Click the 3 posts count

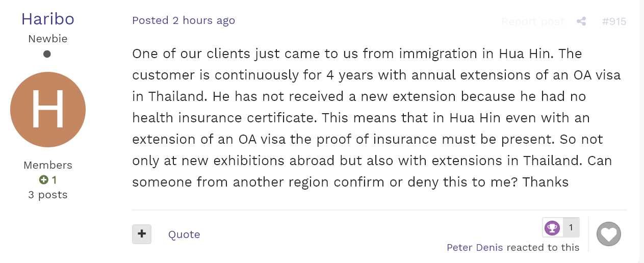pyautogui.click(x=48, y=195)
